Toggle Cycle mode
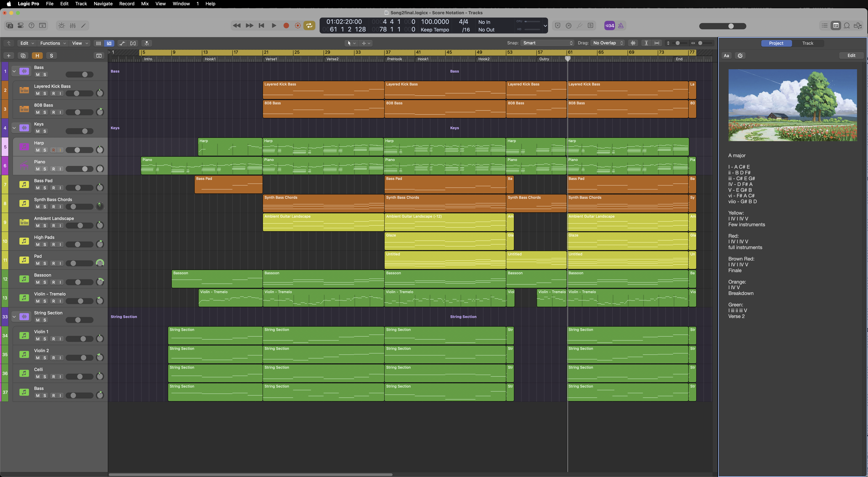The height and width of the screenshot is (477, 868). (309, 26)
